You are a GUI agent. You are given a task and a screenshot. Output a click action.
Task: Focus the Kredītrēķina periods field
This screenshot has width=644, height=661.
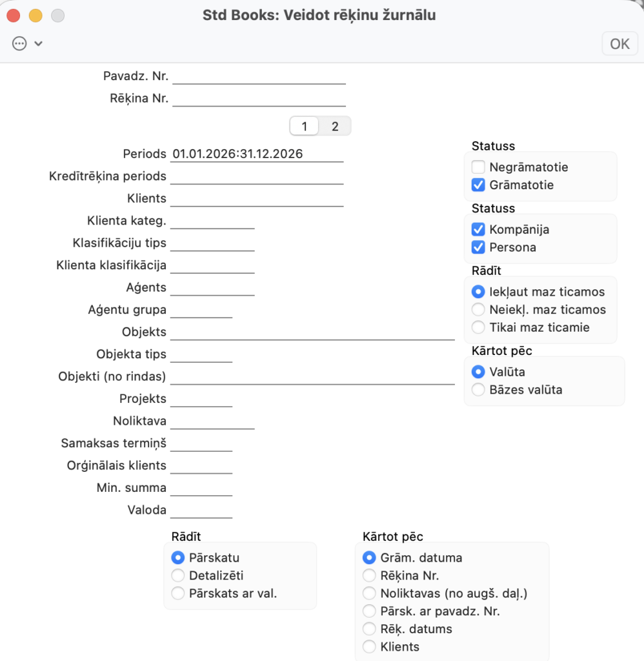(x=257, y=176)
